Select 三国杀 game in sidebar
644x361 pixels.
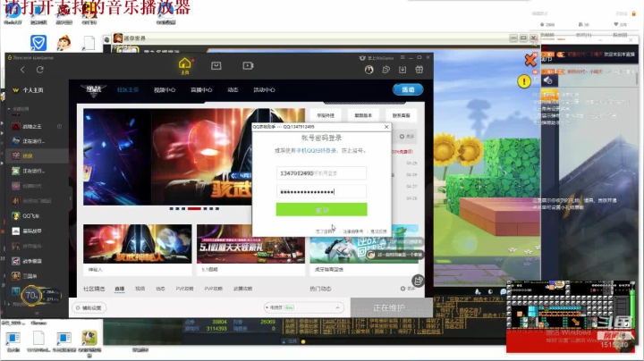[x=30, y=276]
